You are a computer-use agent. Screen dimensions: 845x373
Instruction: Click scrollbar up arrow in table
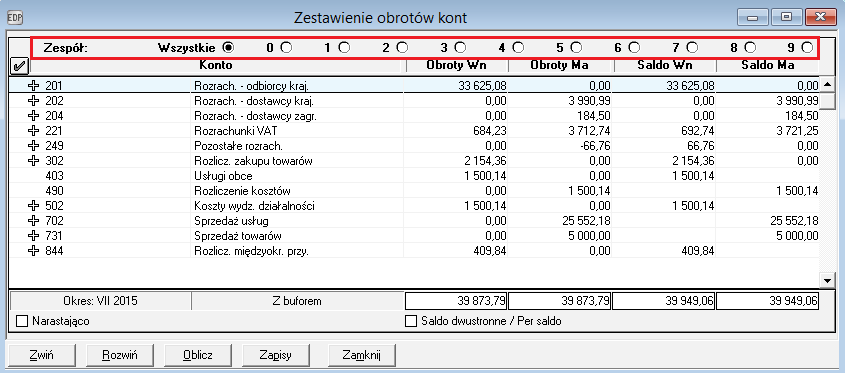click(827, 85)
